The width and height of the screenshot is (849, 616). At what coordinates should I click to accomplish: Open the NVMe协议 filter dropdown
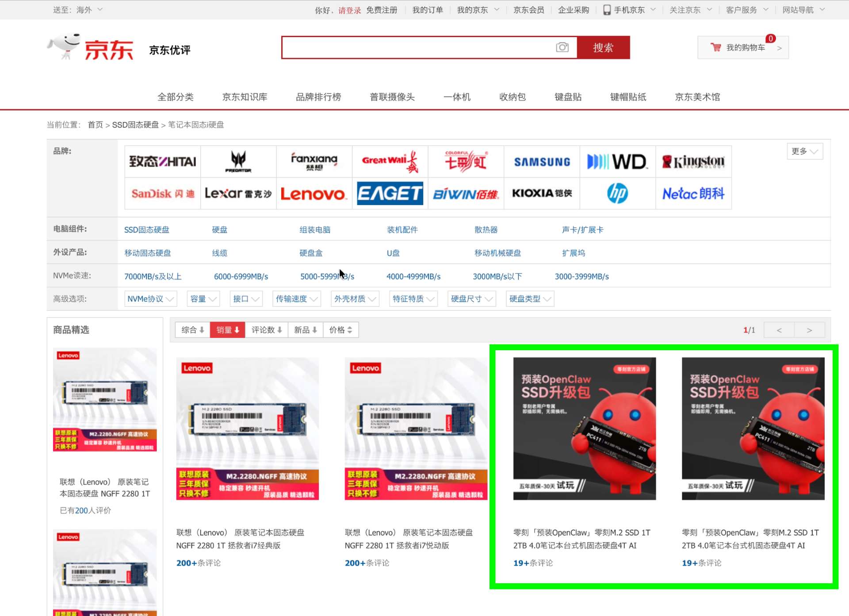point(151,299)
